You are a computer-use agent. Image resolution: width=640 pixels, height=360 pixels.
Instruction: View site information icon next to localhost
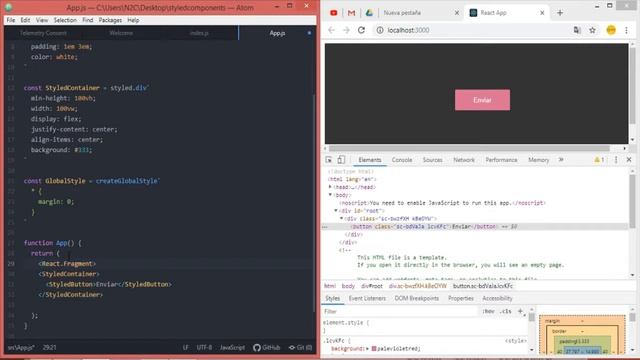(380, 30)
